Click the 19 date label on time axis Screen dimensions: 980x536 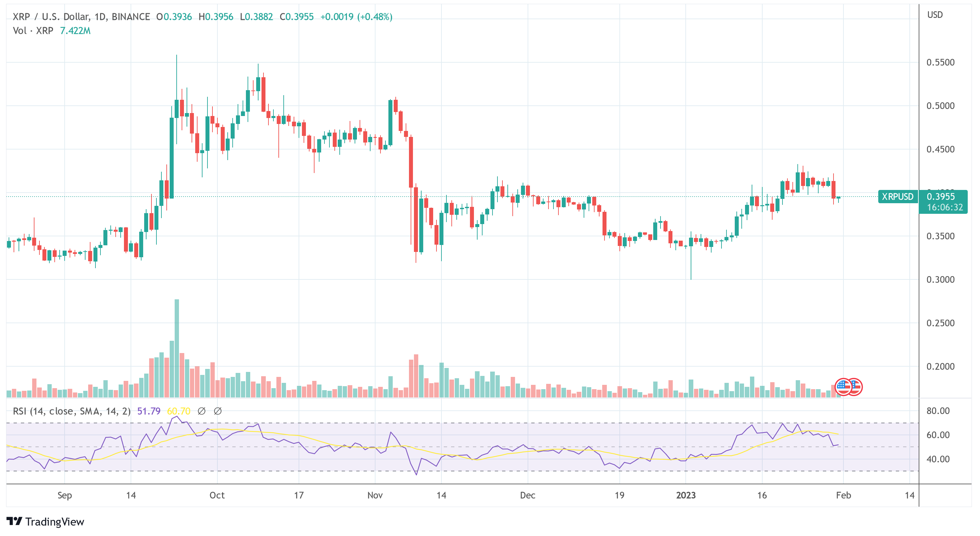(620, 495)
